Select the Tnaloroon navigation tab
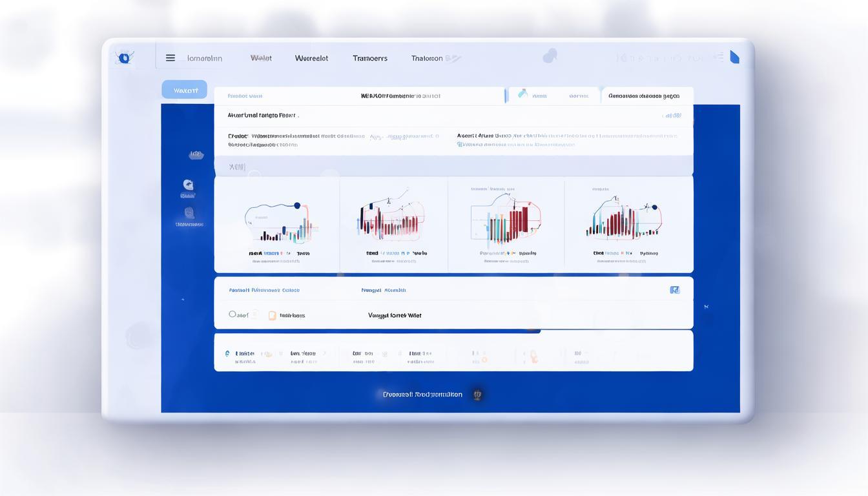 click(x=427, y=58)
